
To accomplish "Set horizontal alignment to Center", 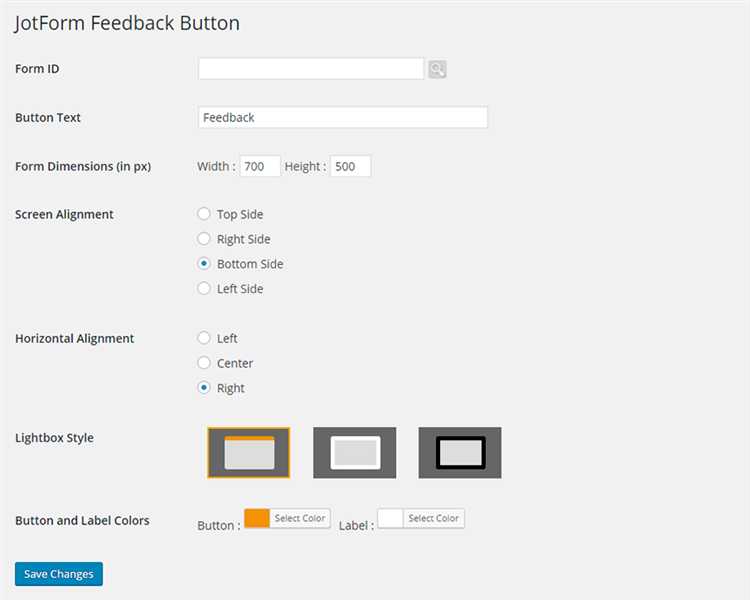I will point(204,363).
